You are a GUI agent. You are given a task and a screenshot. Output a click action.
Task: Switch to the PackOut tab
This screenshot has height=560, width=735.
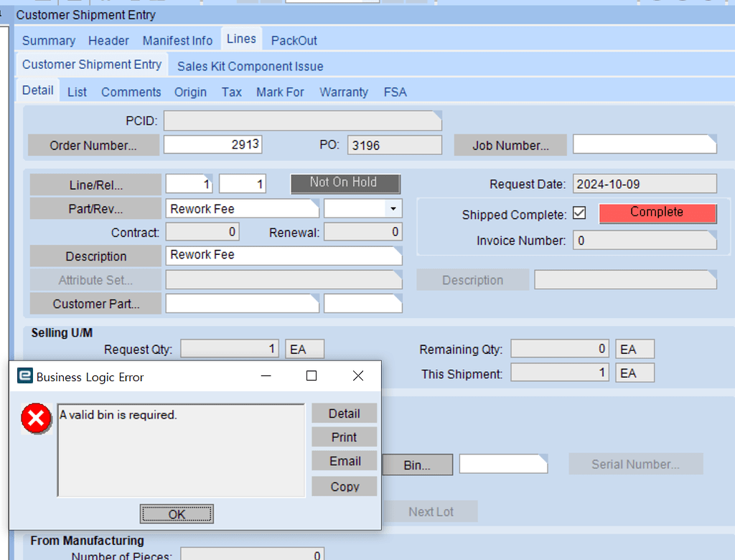tap(294, 40)
